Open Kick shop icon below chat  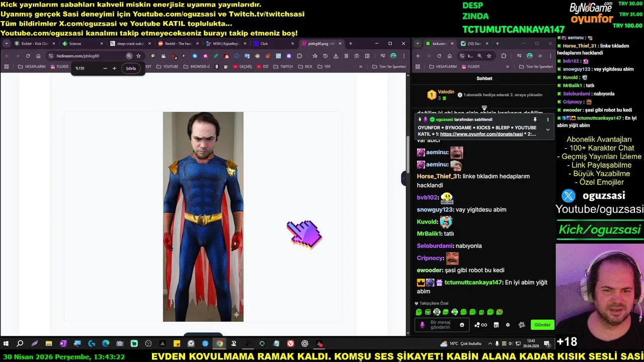pos(496,325)
